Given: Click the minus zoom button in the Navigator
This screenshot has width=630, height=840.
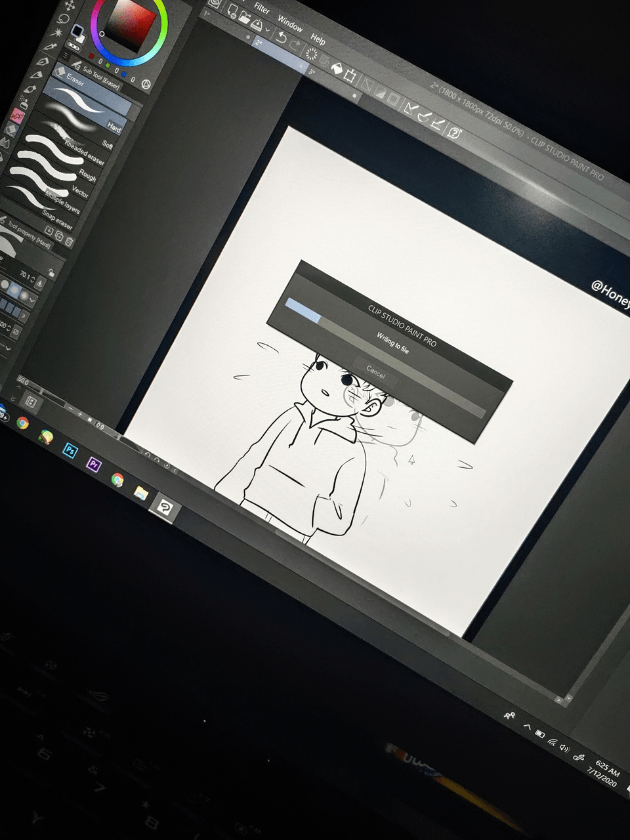Looking at the screenshot, I should coord(70,409).
